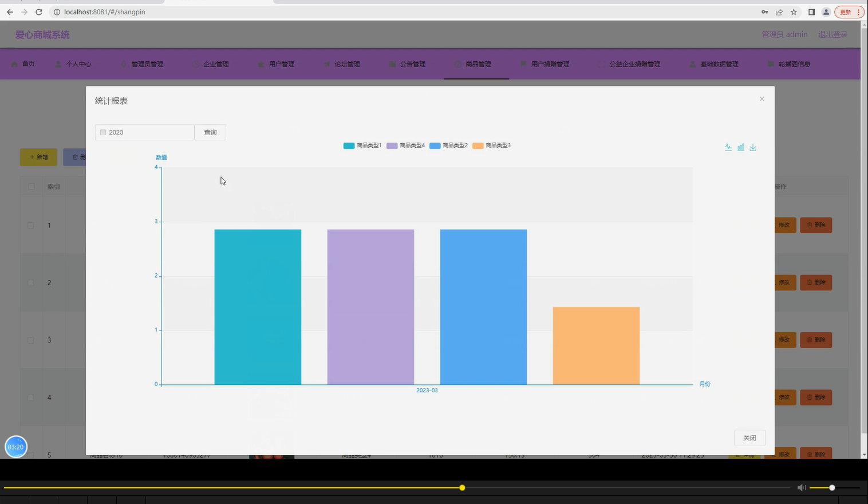
Task: Open browser password key icon
Action: 764,12
